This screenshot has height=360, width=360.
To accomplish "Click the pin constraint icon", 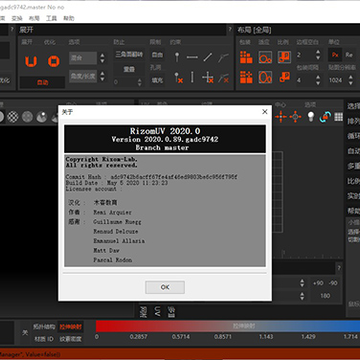I will (x=177, y=57).
